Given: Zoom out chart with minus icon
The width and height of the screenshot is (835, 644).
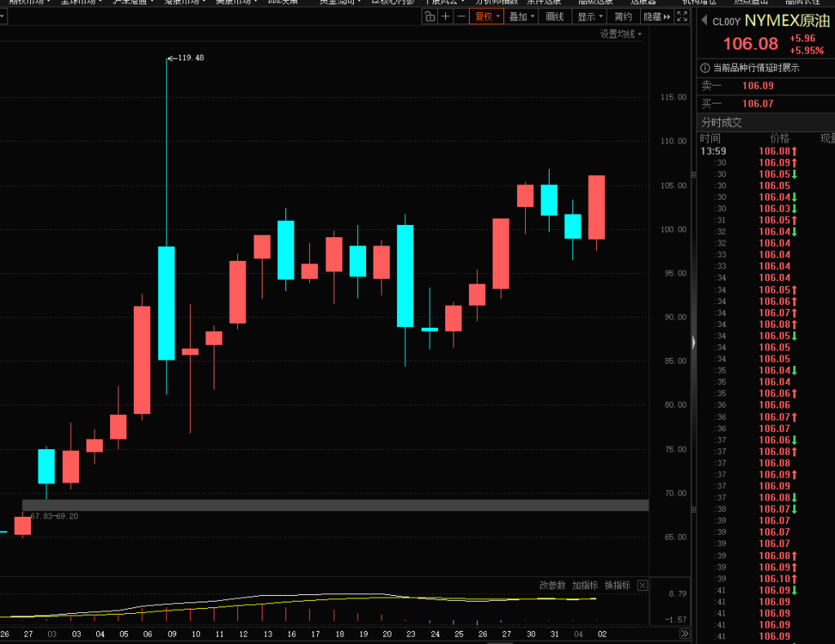Looking at the screenshot, I should (x=461, y=16).
